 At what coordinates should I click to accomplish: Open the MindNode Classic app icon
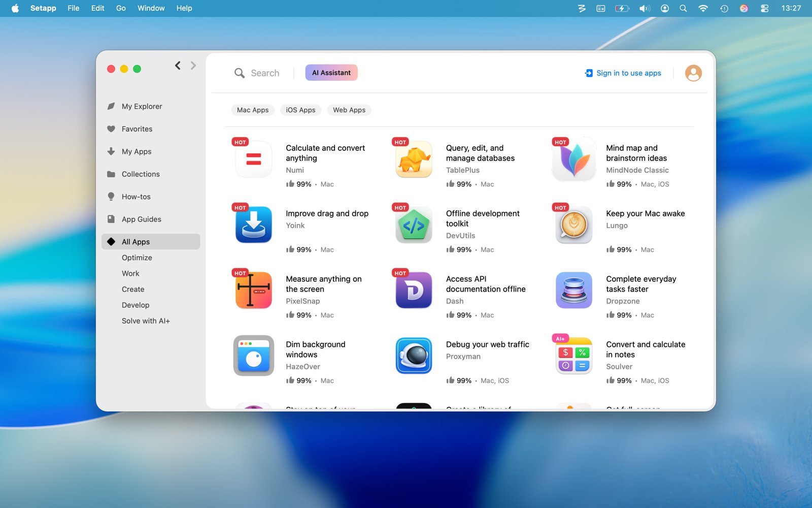point(574,159)
